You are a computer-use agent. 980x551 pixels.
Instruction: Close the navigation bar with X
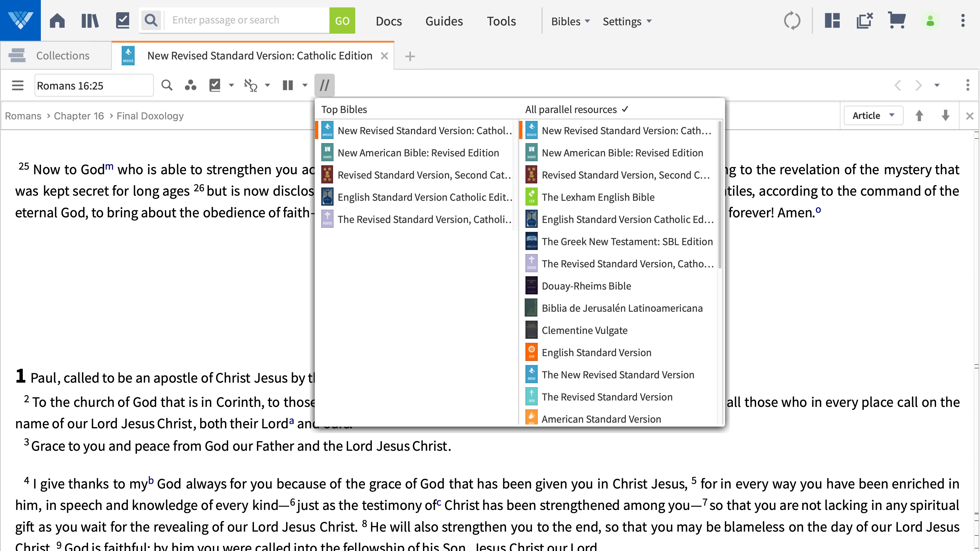pyautogui.click(x=969, y=116)
